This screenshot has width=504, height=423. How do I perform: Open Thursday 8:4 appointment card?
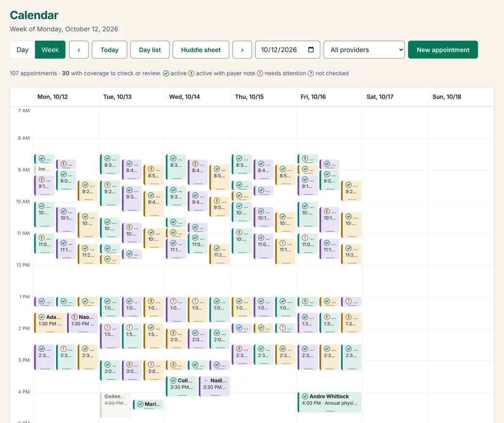[264, 169]
